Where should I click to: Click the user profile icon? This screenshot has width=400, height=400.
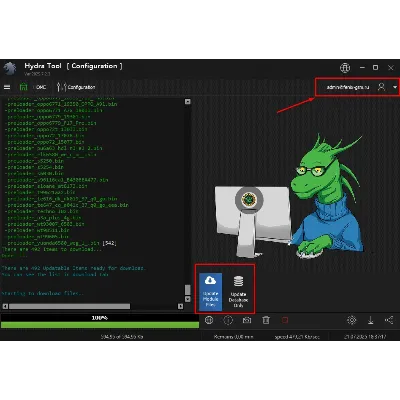(x=381, y=87)
